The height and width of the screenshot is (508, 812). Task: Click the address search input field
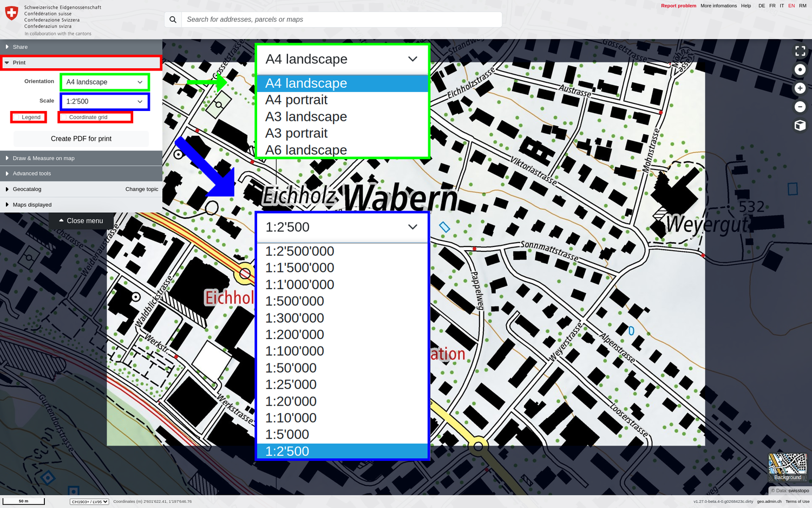(341, 19)
